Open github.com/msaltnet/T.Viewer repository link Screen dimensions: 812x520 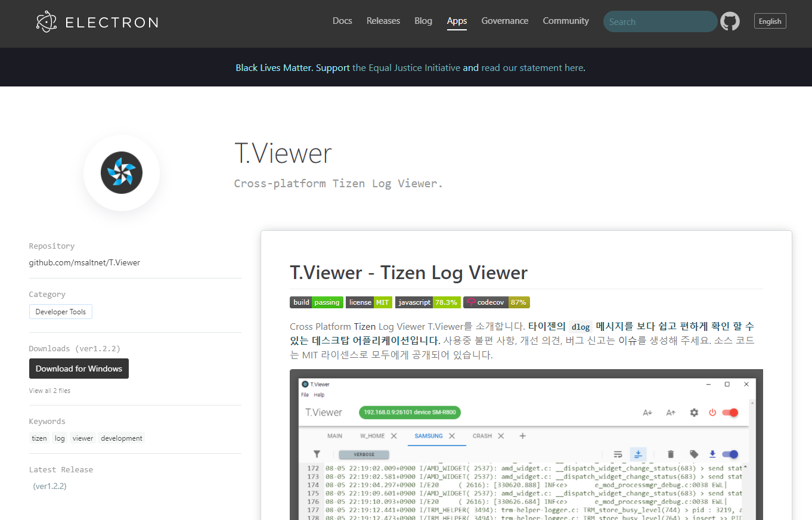tap(85, 262)
